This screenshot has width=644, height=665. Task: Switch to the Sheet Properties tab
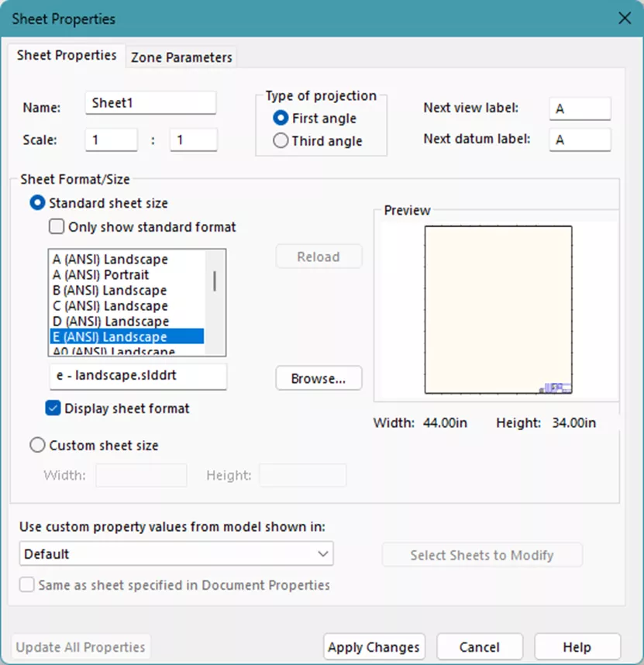[x=67, y=56]
